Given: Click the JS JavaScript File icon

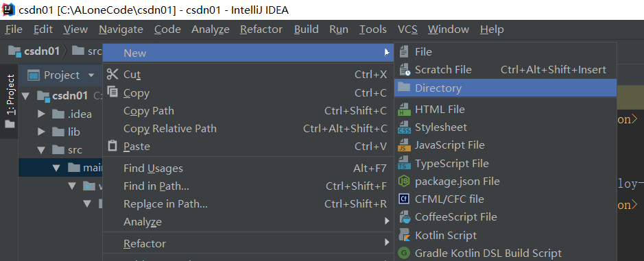Looking at the screenshot, I should point(404,146).
